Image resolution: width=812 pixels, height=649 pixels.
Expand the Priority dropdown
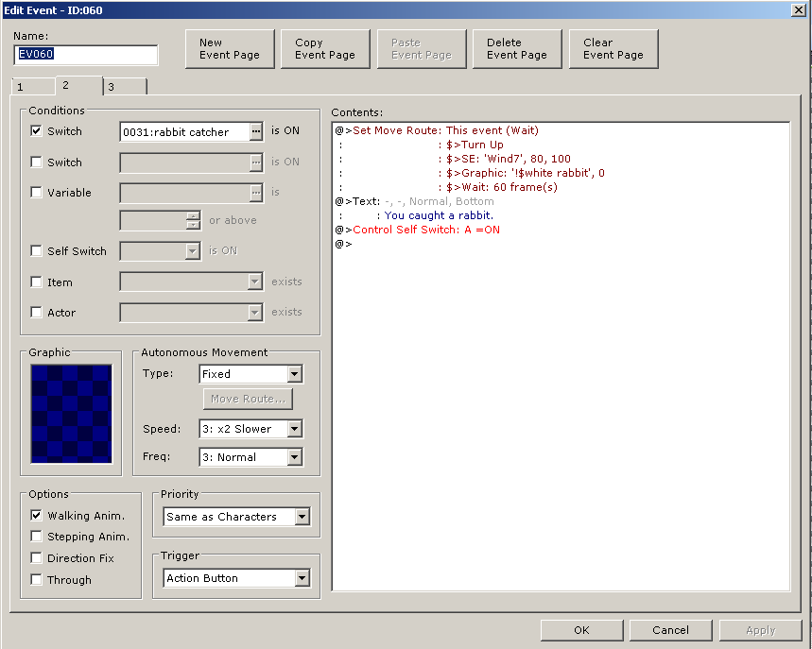[x=302, y=517]
